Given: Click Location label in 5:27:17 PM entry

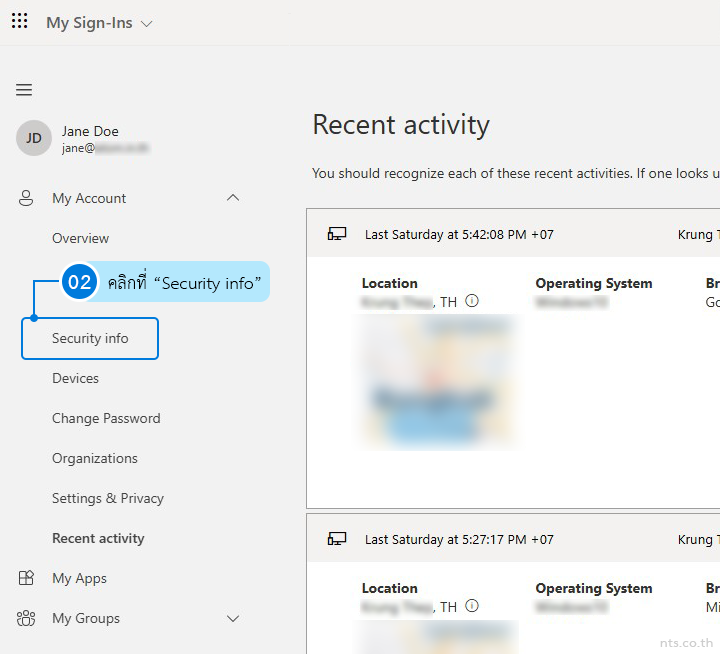Looking at the screenshot, I should [389, 588].
